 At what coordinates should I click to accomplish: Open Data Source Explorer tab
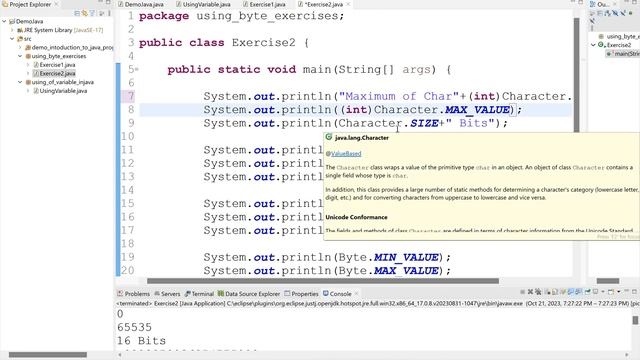click(249, 293)
